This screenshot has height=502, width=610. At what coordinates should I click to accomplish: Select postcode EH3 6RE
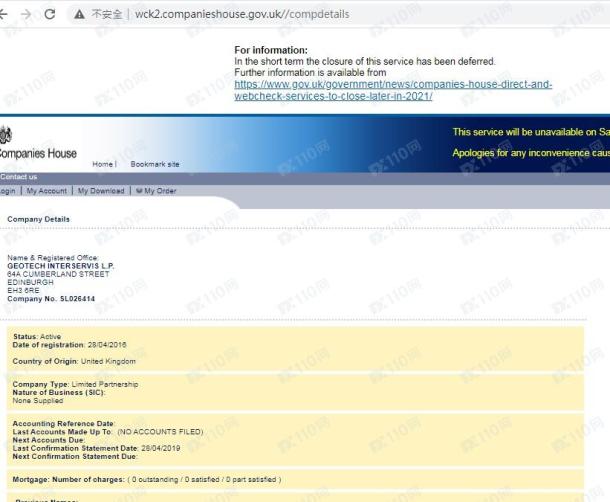click(23, 290)
